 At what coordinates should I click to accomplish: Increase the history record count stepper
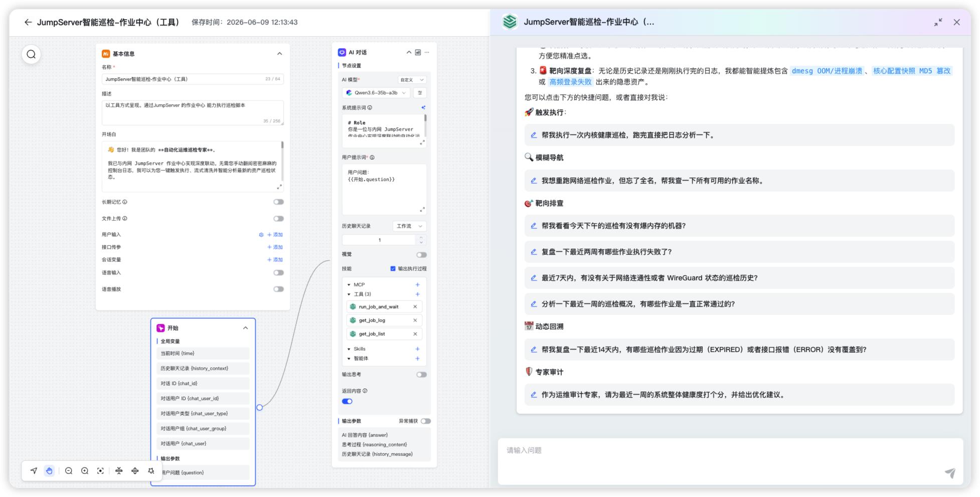click(421, 237)
